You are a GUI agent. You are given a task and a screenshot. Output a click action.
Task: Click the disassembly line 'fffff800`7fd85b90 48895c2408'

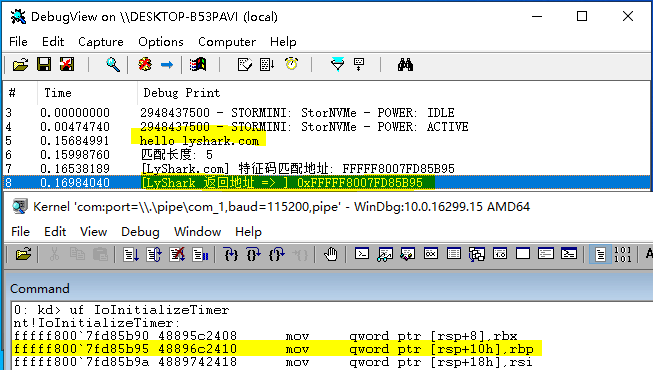(266, 336)
